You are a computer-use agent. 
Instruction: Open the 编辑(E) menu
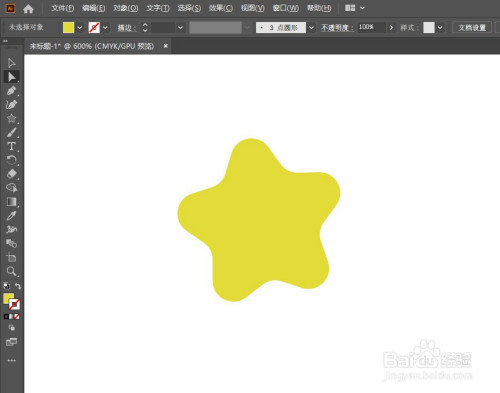94,8
